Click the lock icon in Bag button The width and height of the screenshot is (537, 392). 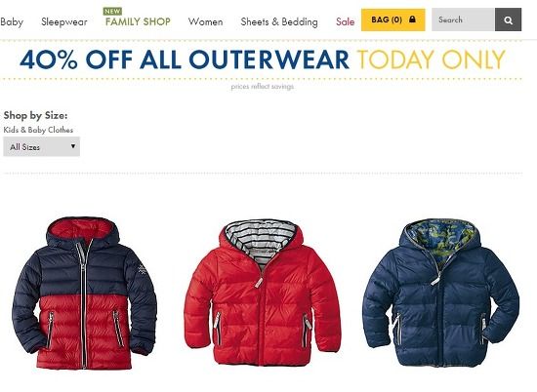point(412,20)
